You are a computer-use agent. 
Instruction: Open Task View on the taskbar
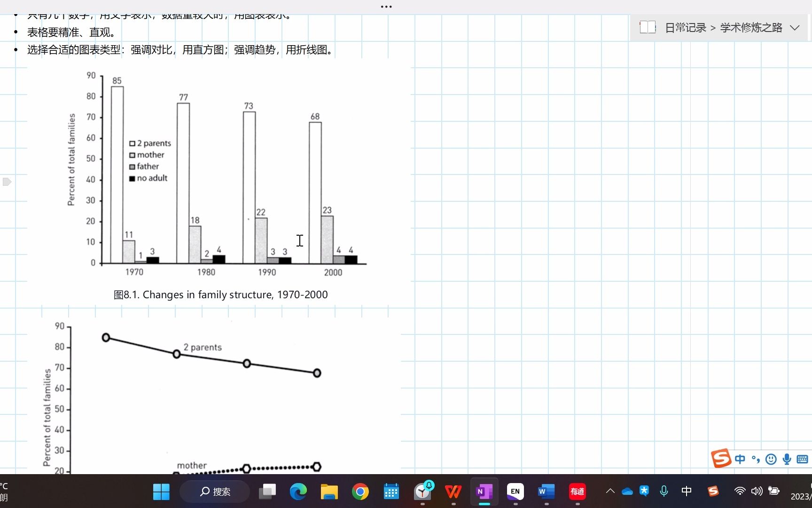[x=267, y=492]
